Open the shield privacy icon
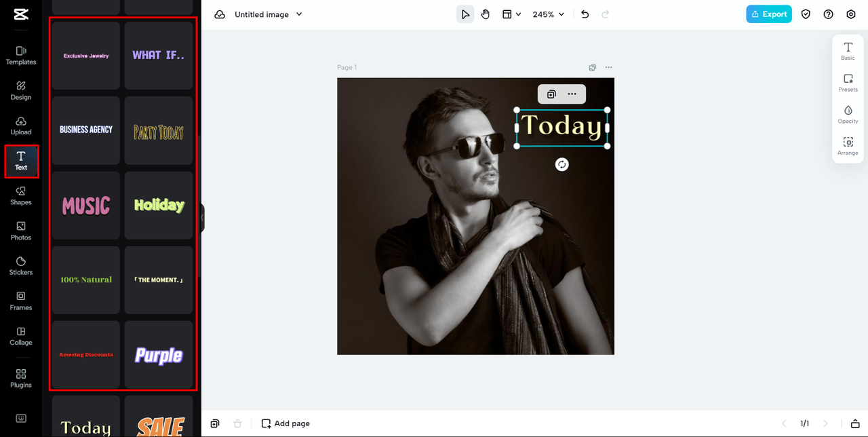Image resolution: width=868 pixels, height=437 pixels. 806,14
